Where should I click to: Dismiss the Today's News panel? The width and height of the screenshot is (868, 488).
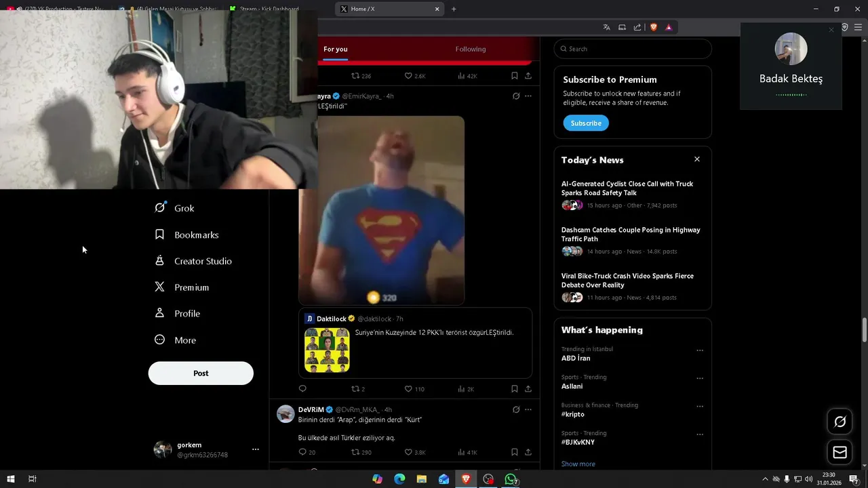coord(696,159)
